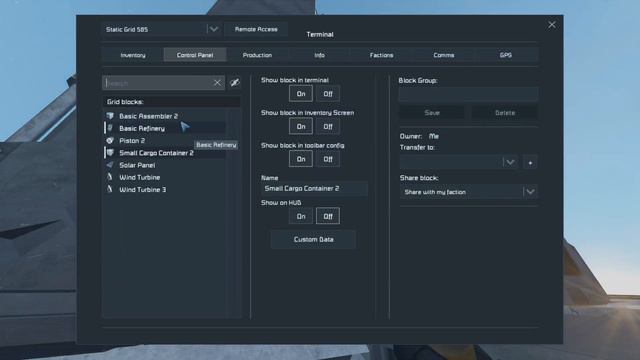640x360 pixels.
Task: Save the block group
Action: (x=432, y=113)
